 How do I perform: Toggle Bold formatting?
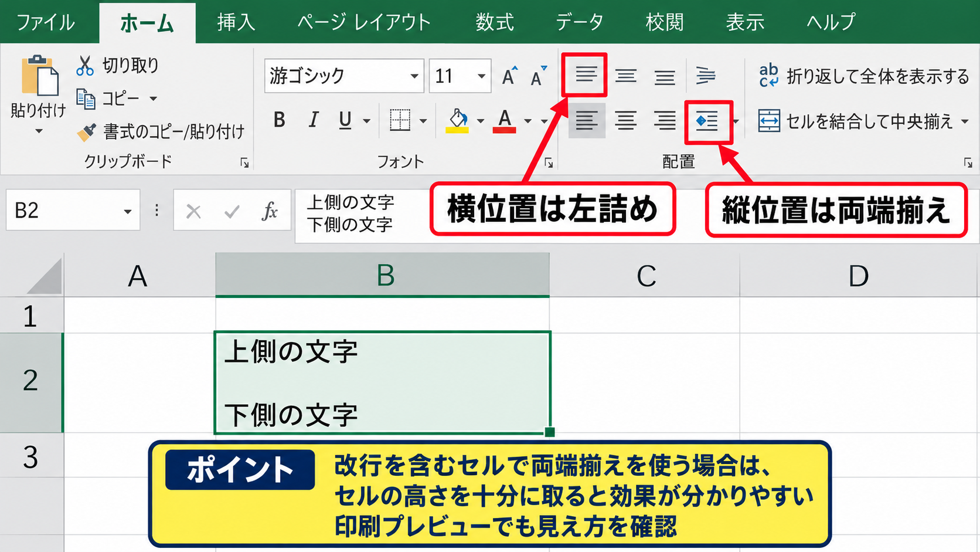click(x=280, y=120)
